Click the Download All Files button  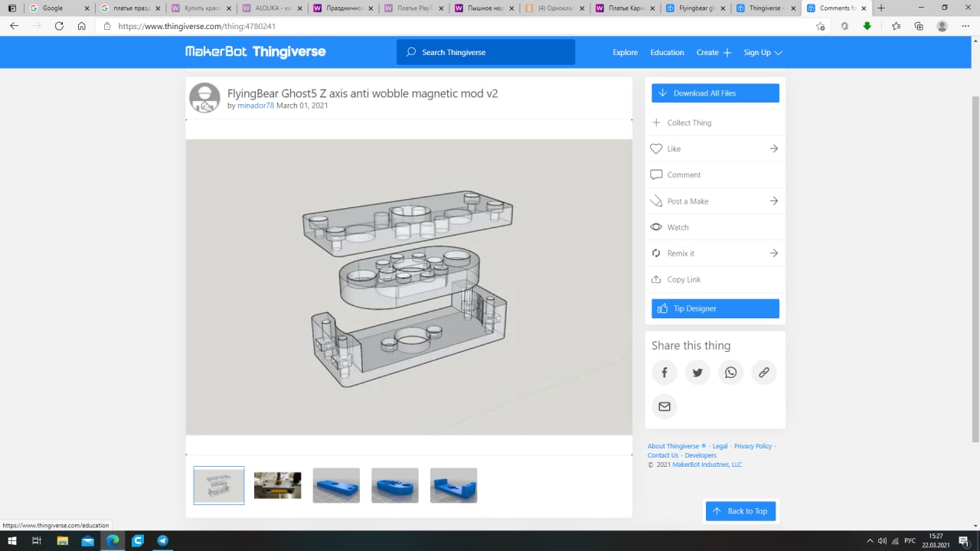pos(715,93)
